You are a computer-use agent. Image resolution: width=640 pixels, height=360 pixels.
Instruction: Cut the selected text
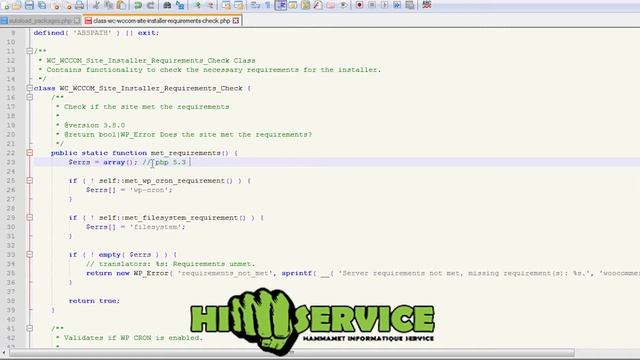point(96,5)
